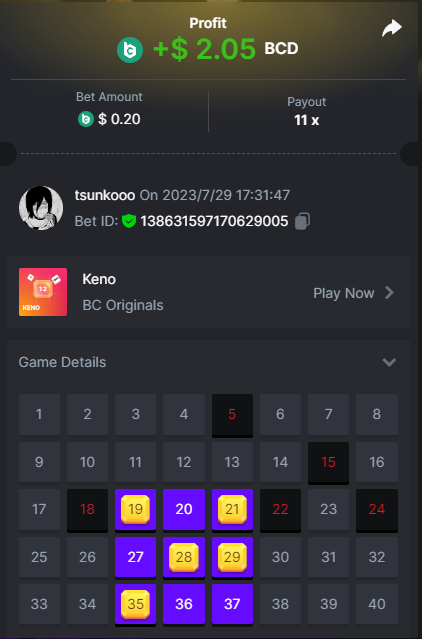Screen dimensions: 422x639
Task: Click the coin icon next to Bet Amount
Action: (86, 119)
